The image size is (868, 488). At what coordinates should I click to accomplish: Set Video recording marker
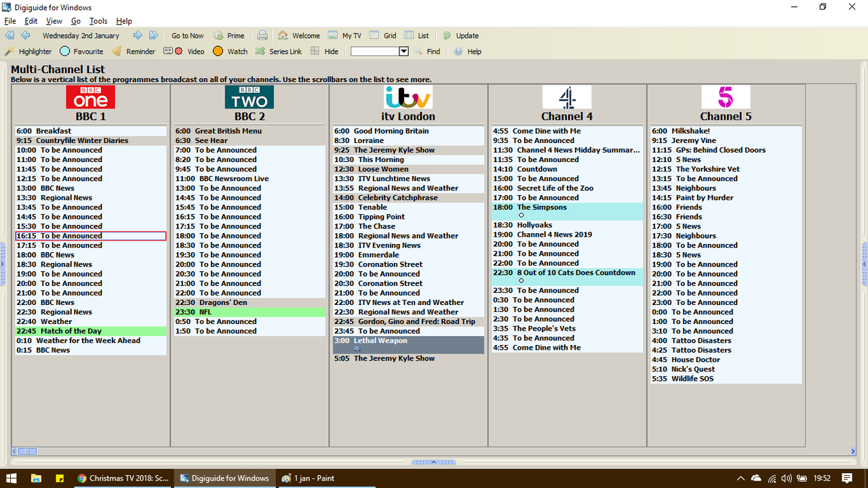pyautogui.click(x=184, y=52)
